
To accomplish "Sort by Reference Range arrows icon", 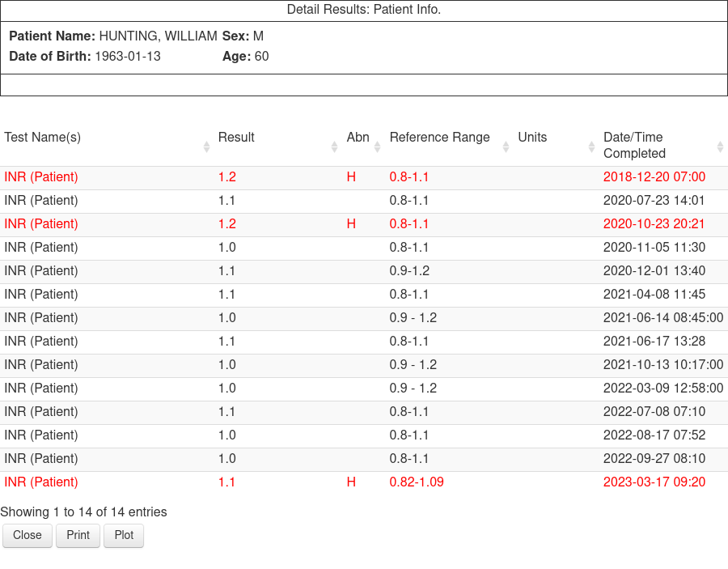I will coord(506,147).
